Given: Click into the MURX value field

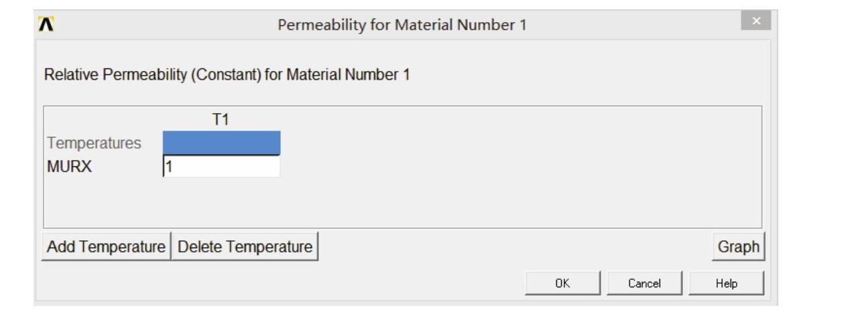Looking at the screenshot, I should pos(221,167).
